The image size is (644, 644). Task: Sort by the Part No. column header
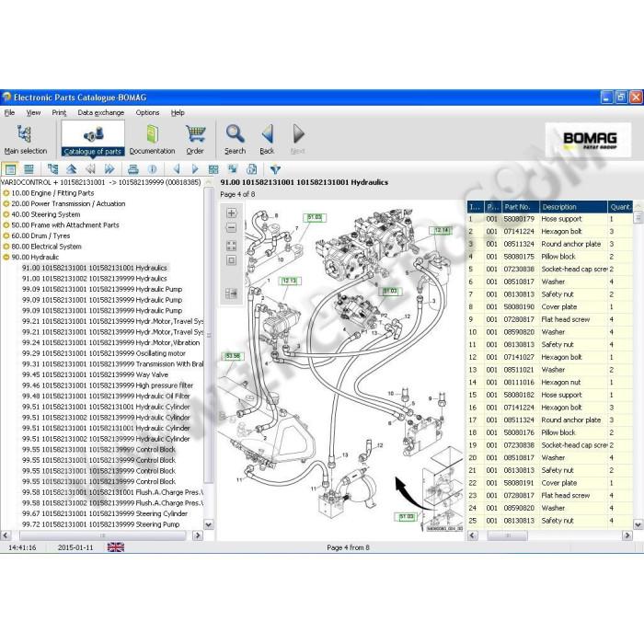pos(520,207)
